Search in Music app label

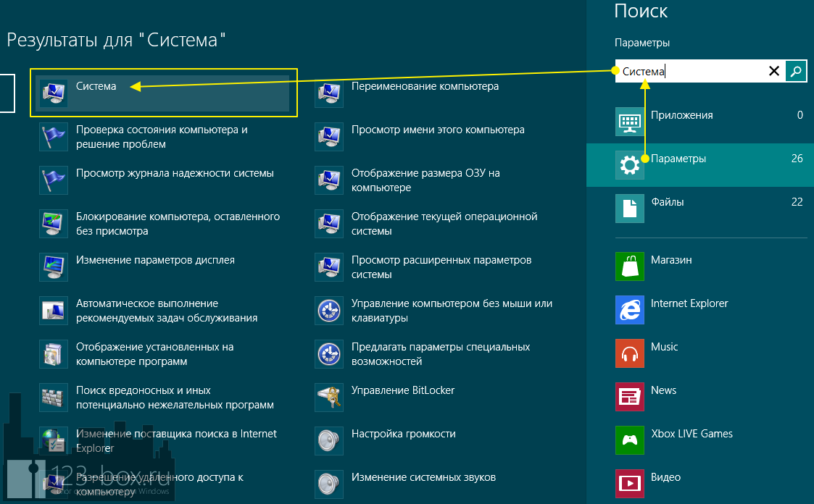665,347
